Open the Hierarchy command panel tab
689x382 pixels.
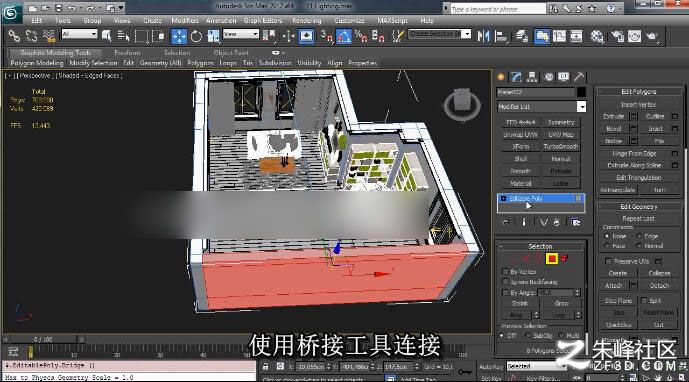pos(532,77)
